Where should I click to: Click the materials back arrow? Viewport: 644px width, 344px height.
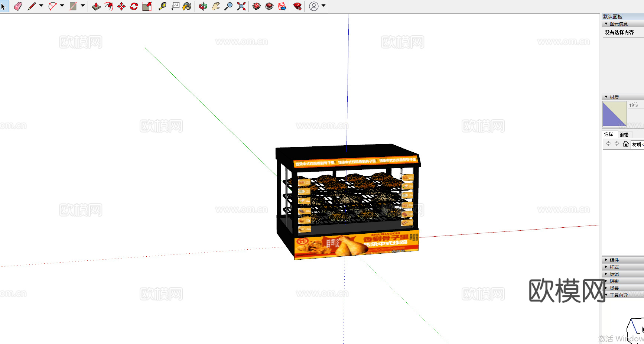click(x=608, y=144)
